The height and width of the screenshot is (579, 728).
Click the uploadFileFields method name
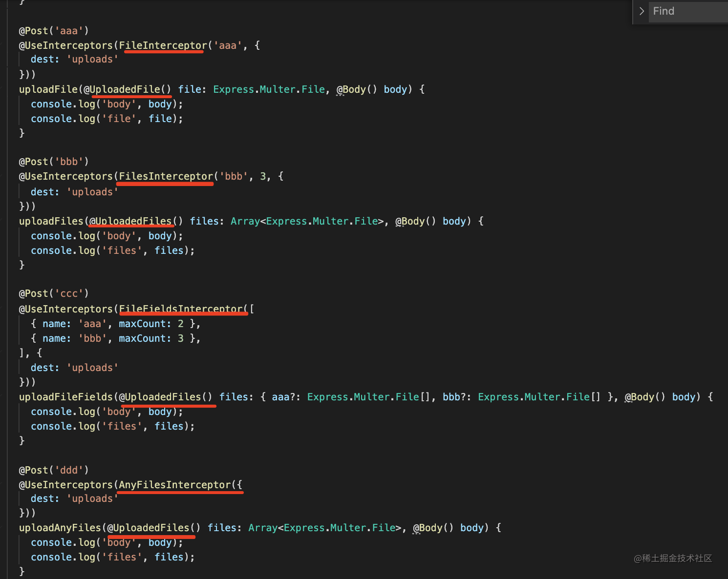65,397
